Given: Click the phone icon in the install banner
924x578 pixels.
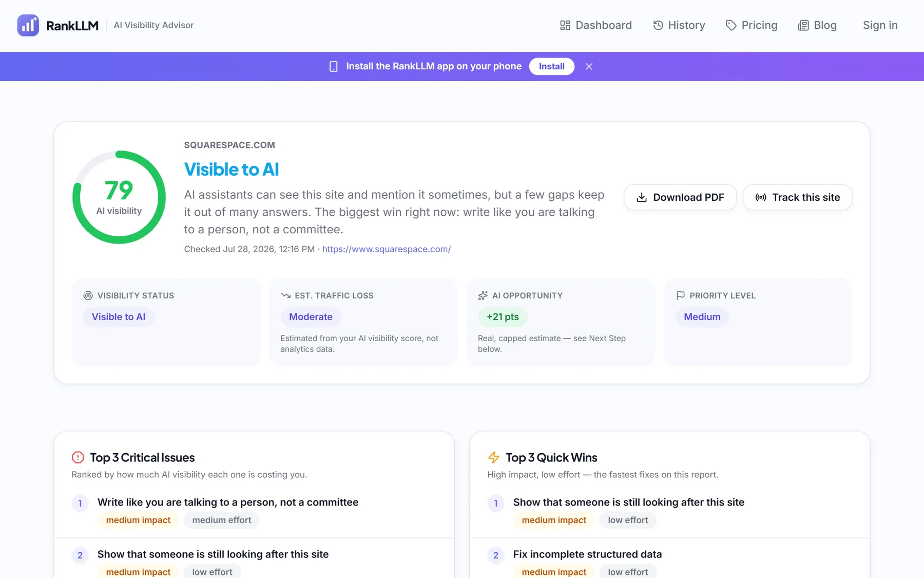Looking at the screenshot, I should coord(334,66).
